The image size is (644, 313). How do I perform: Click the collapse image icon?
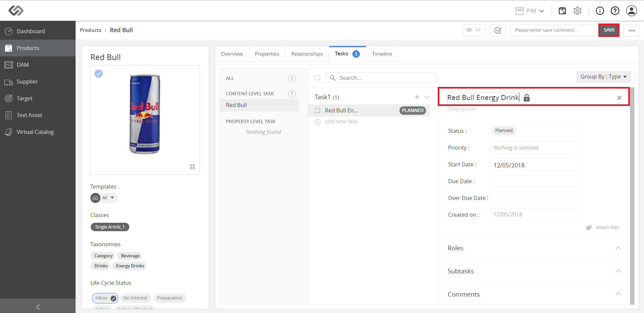(x=192, y=167)
